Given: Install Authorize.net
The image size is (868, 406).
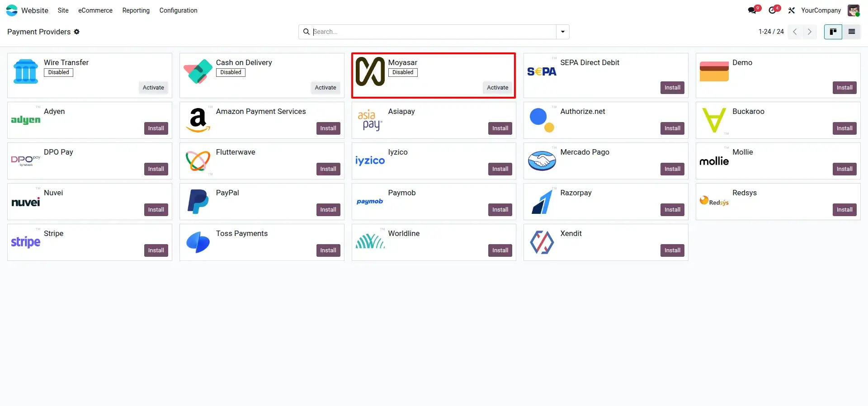Looking at the screenshot, I should [x=672, y=128].
